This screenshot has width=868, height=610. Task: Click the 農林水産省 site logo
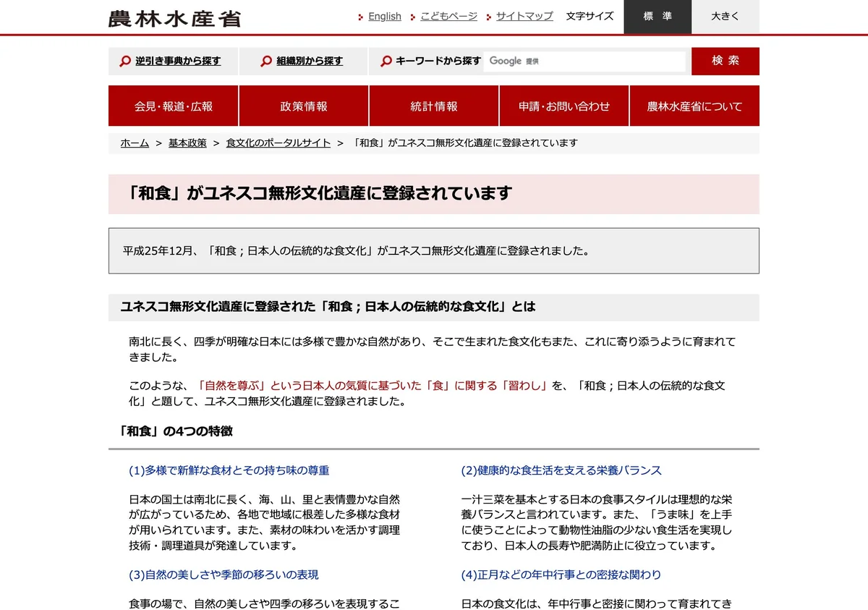coord(174,17)
